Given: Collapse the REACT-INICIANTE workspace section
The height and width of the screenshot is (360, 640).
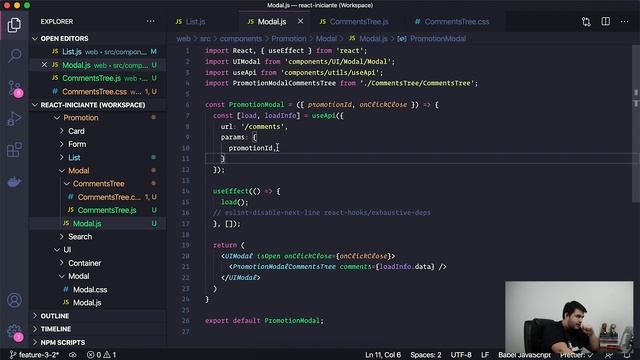Looking at the screenshot, I should click(x=92, y=105).
